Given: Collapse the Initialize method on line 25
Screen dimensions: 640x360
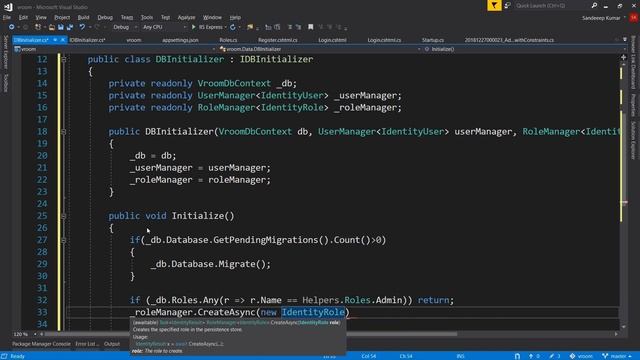Looking at the screenshot, I should (x=64, y=216).
